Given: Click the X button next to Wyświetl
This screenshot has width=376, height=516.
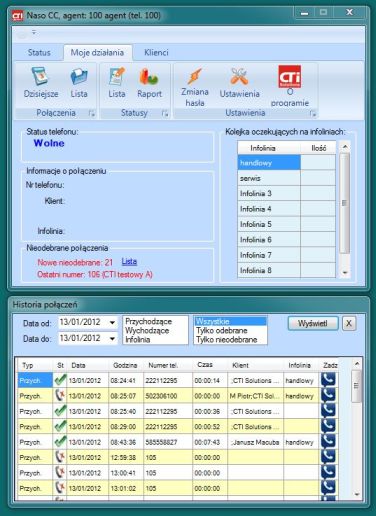Looking at the screenshot, I should [x=349, y=323].
